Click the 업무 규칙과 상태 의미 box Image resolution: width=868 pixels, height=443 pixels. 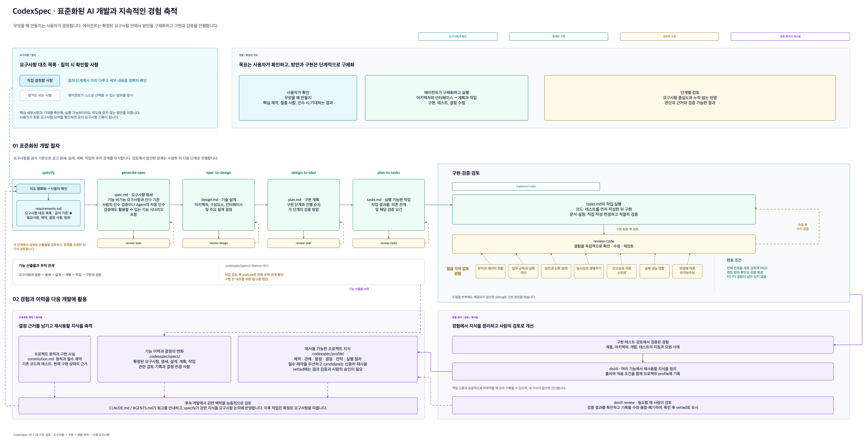pyautogui.click(x=523, y=271)
